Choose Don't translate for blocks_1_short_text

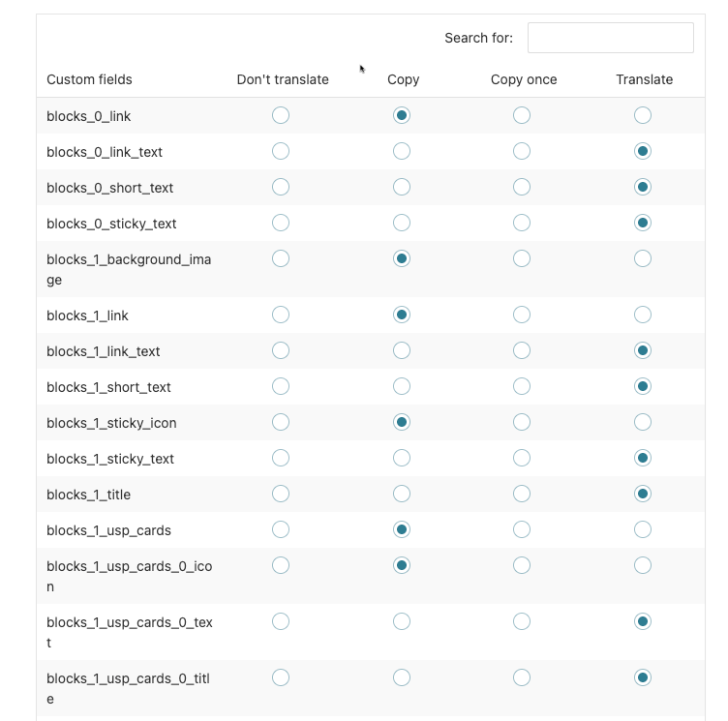(281, 386)
